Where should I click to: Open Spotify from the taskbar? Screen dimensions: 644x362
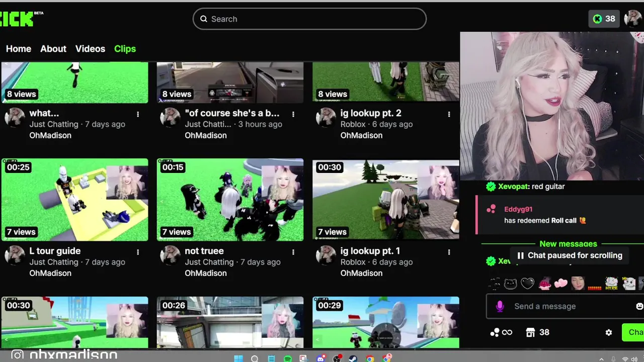288,358
